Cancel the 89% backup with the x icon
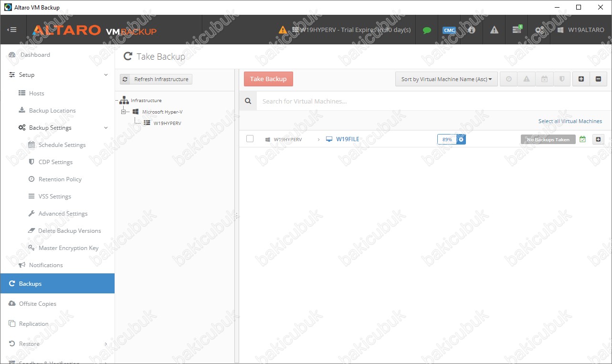 (461, 139)
